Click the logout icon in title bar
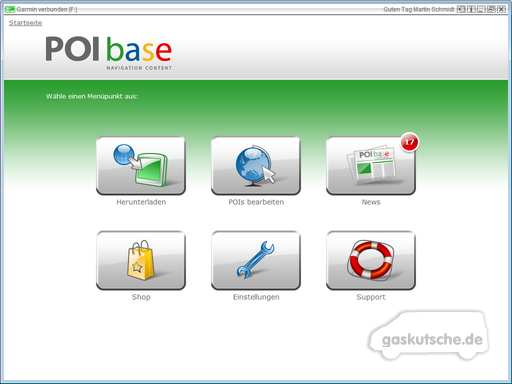 (461, 9)
